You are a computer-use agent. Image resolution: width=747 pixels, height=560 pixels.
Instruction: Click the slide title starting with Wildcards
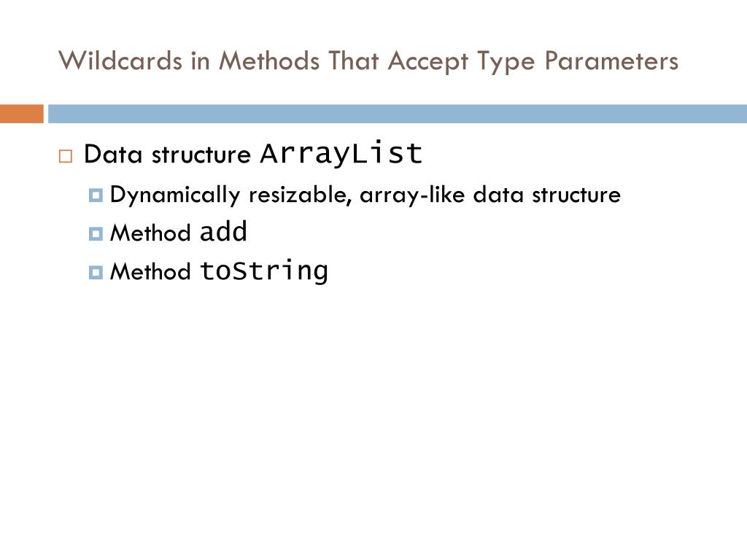(x=368, y=61)
